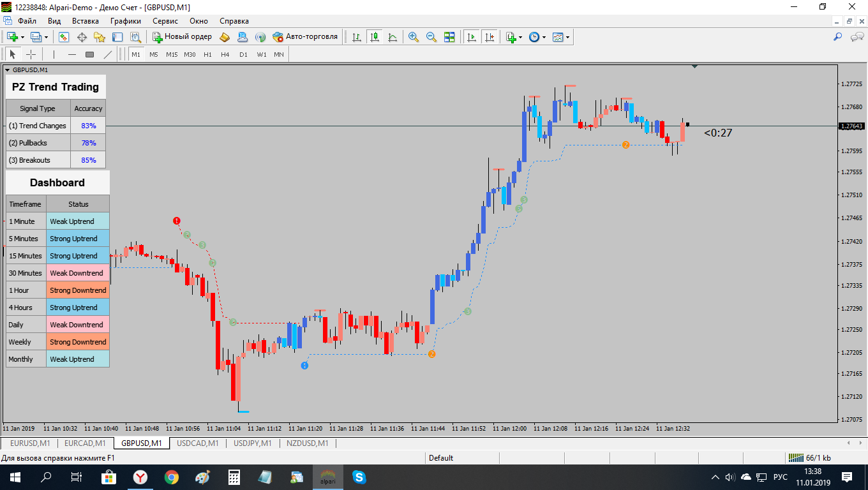This screenshot has width=868, height=490.
Task: Click the 1.27643 price level marker
Action: (852, 126)
